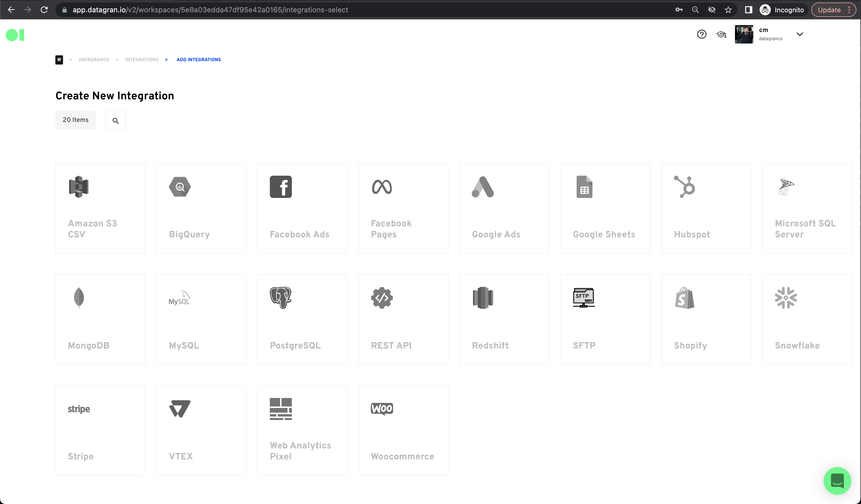Click the Google Sheets card label
861x504 pixels.
[604, 234]
